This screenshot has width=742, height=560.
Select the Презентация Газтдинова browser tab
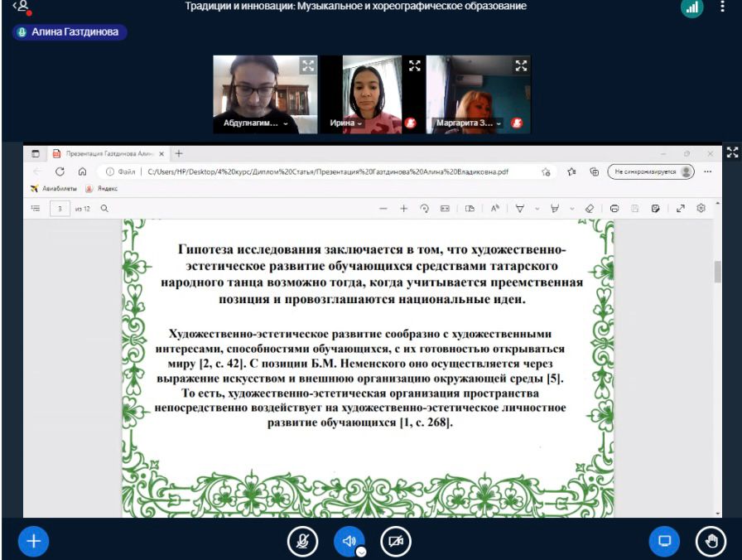point(108,153)
